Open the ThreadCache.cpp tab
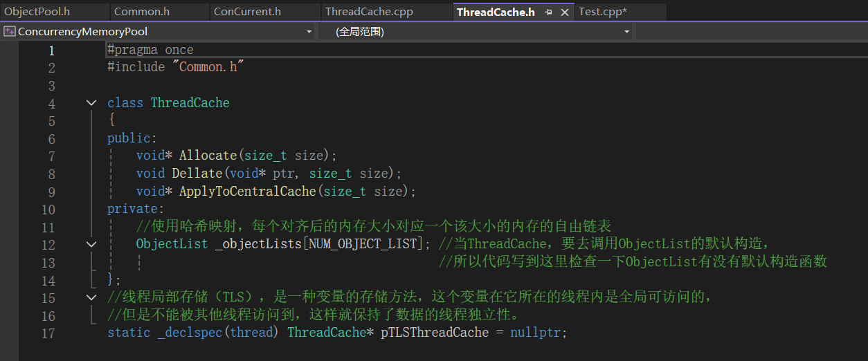 (368, 12)
